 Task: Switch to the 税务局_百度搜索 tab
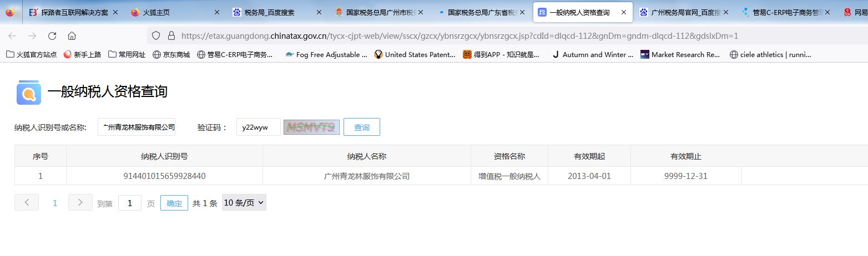click(x=276, y=12)
